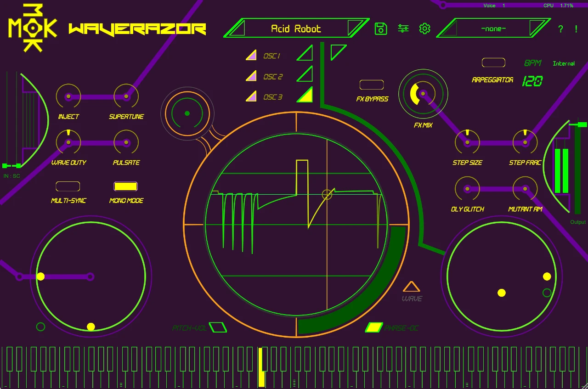This screenshot has width=588, height=389.
Task: Open the Acid Robot preset selector
Action: 296,28
